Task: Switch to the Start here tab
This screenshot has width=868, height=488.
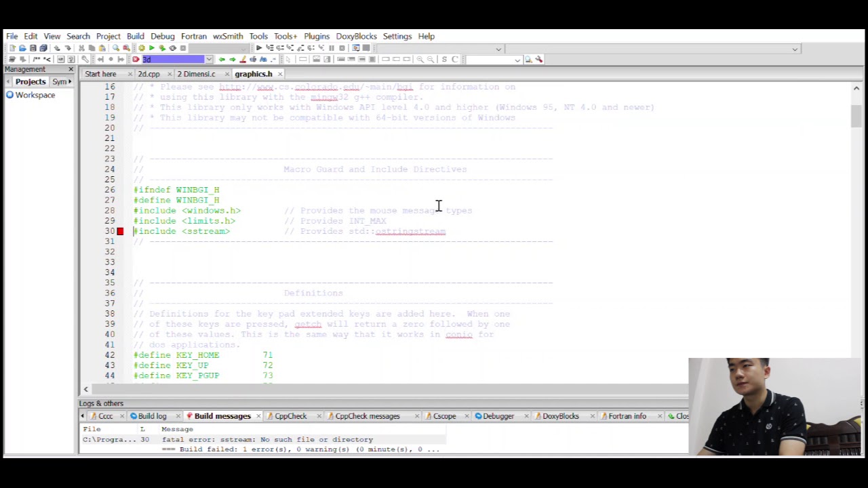Action: pyautogui.click(x=100, y=74)
